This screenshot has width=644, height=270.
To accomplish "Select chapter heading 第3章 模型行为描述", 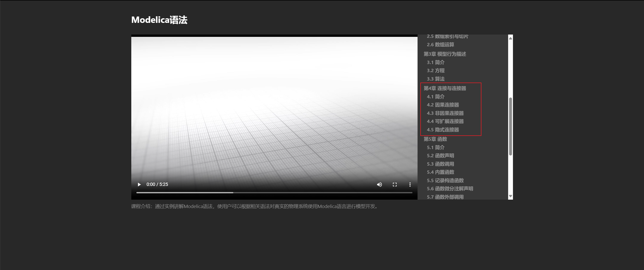I will 445,54.
